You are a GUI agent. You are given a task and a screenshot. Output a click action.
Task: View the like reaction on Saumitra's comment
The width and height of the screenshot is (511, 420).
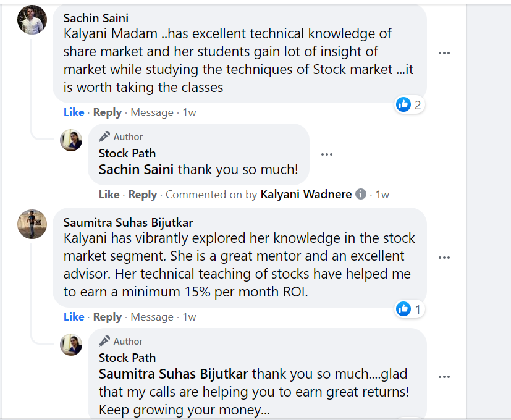tap(410, 309)
